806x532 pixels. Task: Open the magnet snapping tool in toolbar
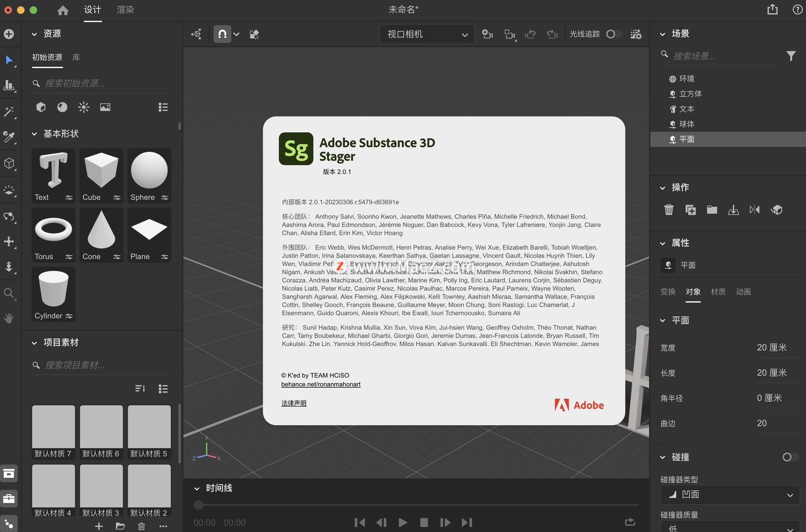point(222,34)
